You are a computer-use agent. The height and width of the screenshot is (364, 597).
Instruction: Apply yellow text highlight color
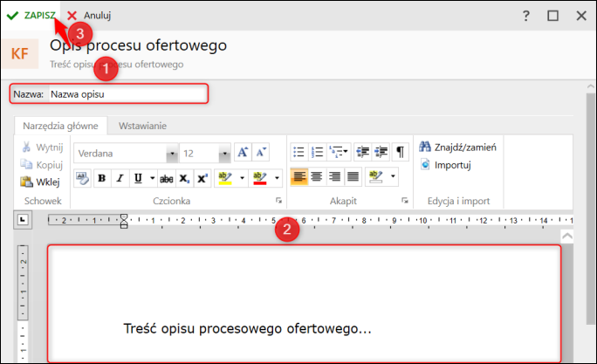tap(225, 178)
